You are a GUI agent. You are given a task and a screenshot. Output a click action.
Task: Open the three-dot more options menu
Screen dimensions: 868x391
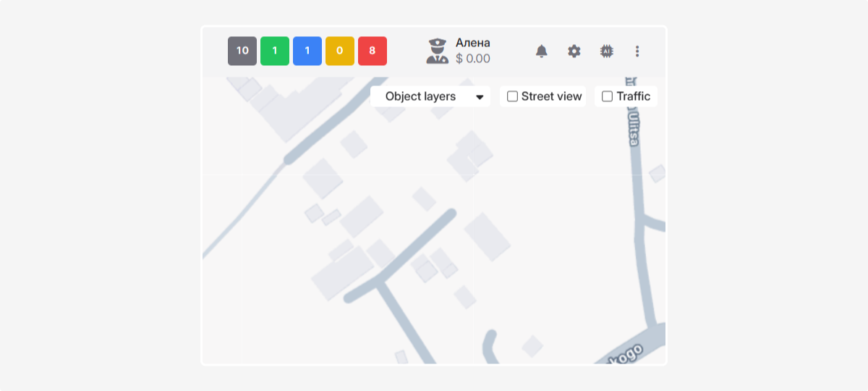pos(637,51)
